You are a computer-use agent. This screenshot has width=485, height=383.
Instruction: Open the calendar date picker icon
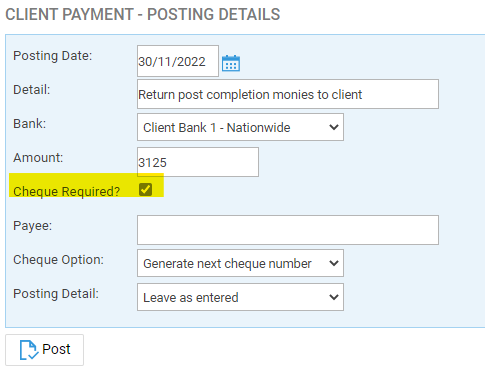(x=231, y=63)
